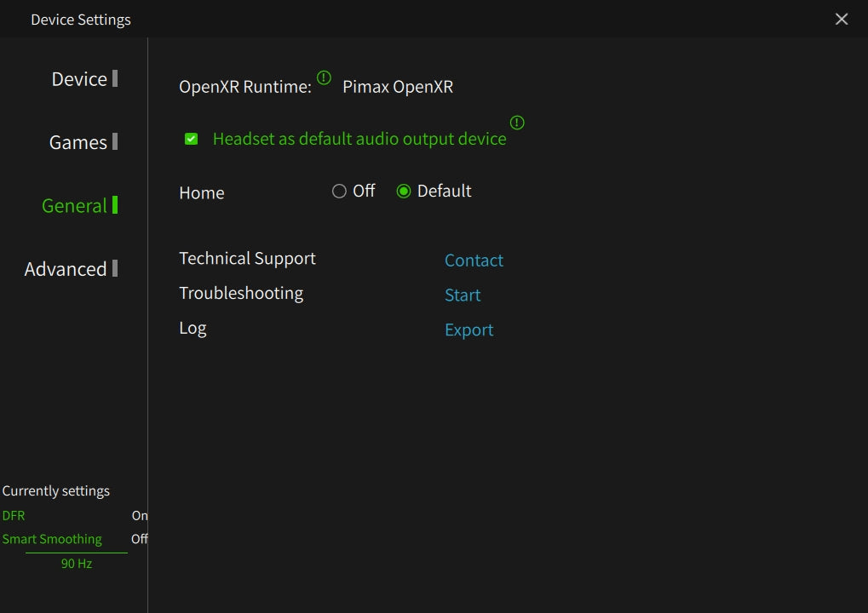This screenshot has width=868, height=613.
Task: Click the info icon after headset audio option
Action: [517, 123]
